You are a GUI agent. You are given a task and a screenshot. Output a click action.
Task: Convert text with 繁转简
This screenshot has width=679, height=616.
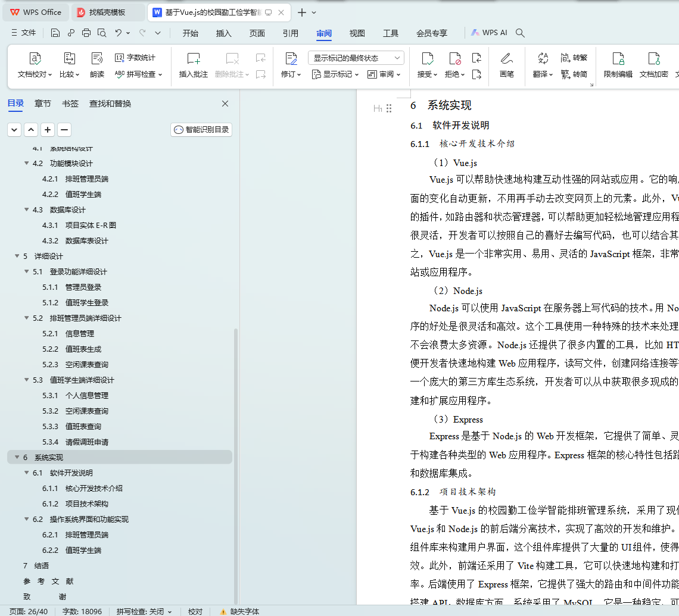click(574, 74)
